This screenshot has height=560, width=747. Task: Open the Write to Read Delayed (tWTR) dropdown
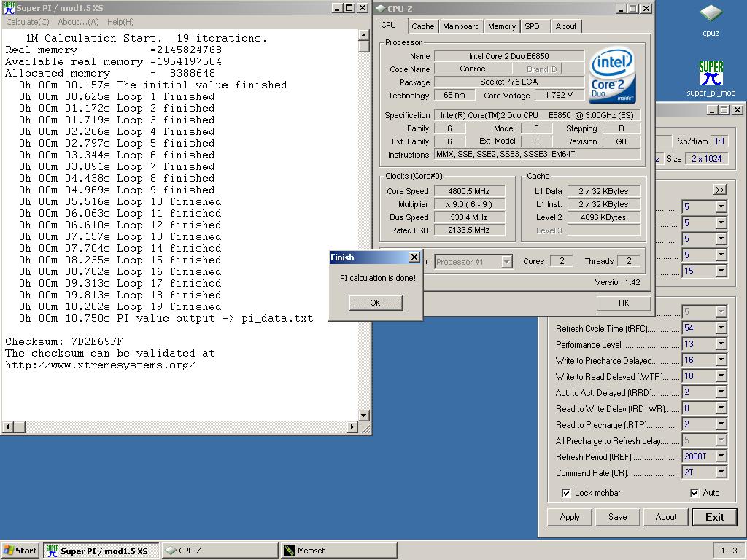tap(721, 377)
